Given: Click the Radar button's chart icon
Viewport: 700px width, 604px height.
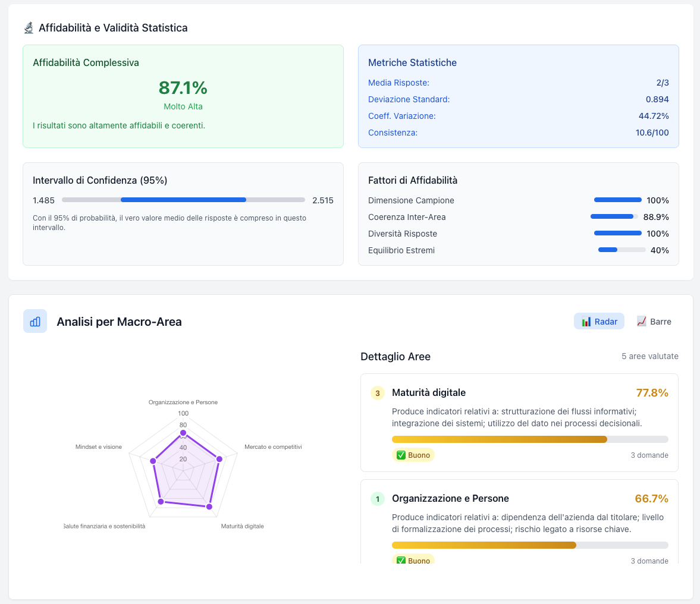Looking at the screenshot, I should click(x=586, y=322).
